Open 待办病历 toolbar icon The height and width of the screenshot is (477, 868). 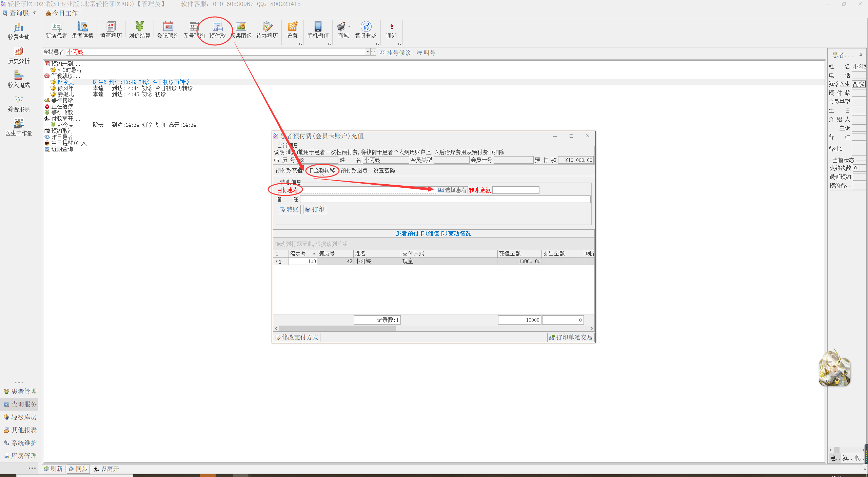click(267, 30)
